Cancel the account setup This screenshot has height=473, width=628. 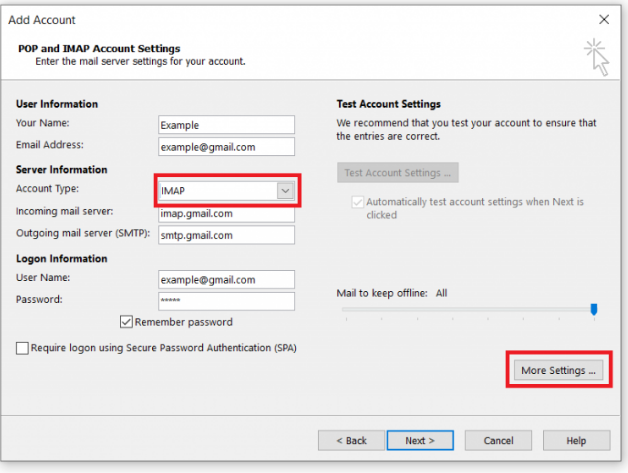pyautogui.click(x=498, y=441)
